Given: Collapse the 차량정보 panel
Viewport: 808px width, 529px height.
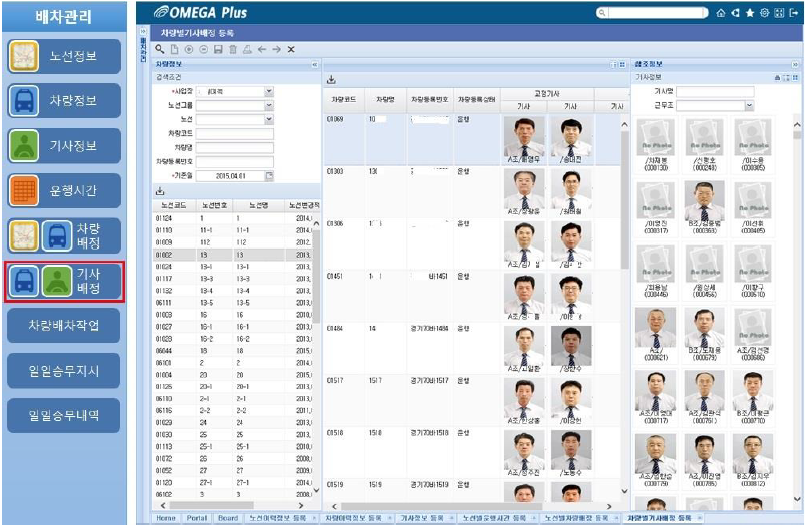Looking at the screenshot, I should [315, 64].
